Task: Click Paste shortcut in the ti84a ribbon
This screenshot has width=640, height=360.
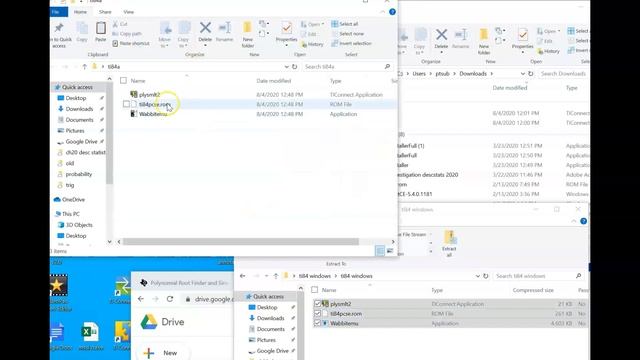Action: pos(131,43)
